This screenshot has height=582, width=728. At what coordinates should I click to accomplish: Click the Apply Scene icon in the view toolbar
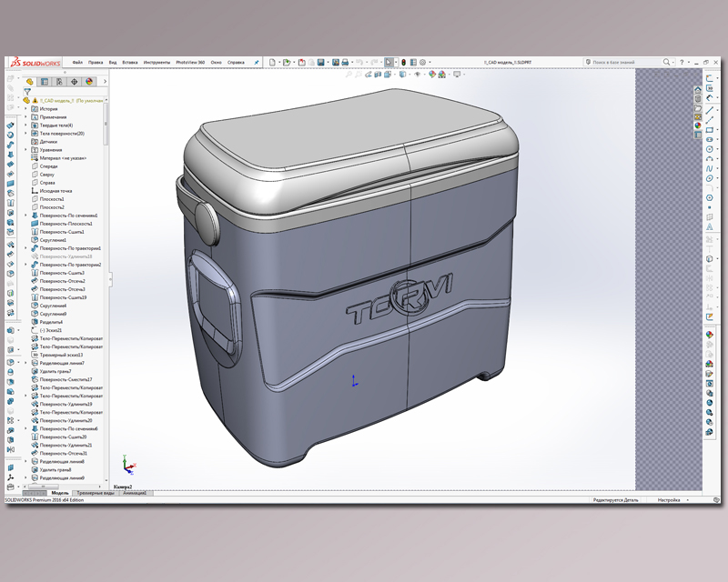click(442, 75)
